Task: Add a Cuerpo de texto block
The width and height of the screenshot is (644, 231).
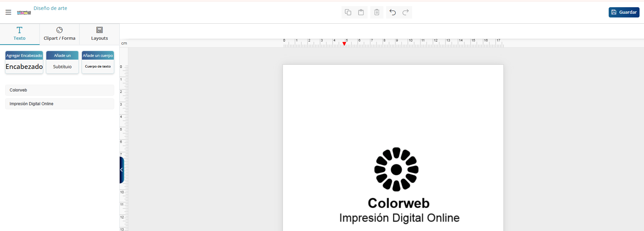Action: (x=98, y=62)
